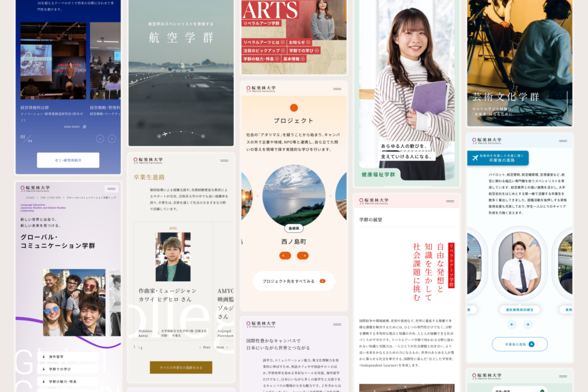Click 卒業後の進路 outlined button
This screenshot has height=392, width=588.
tap(519, 344)
